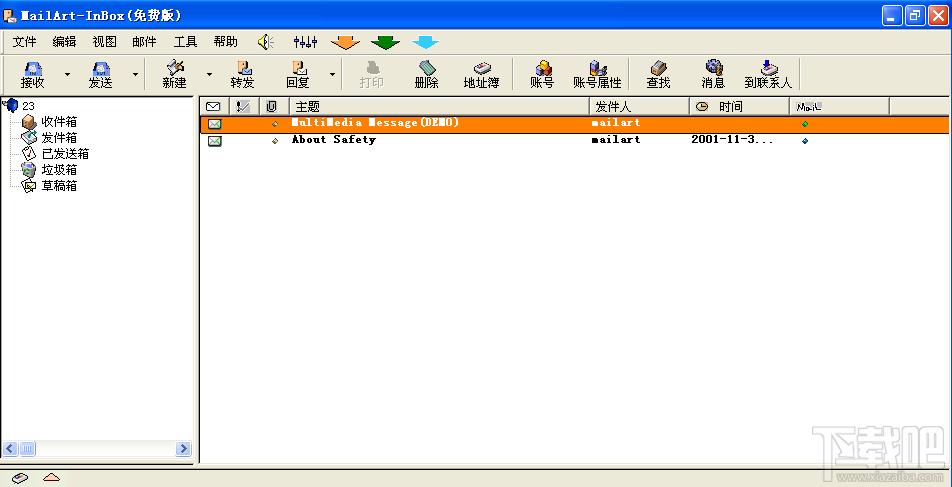Screen dimensions: 952x487
Task: Click right arrow of folder pane scrollbar
Action: click(x=183, y=449)
